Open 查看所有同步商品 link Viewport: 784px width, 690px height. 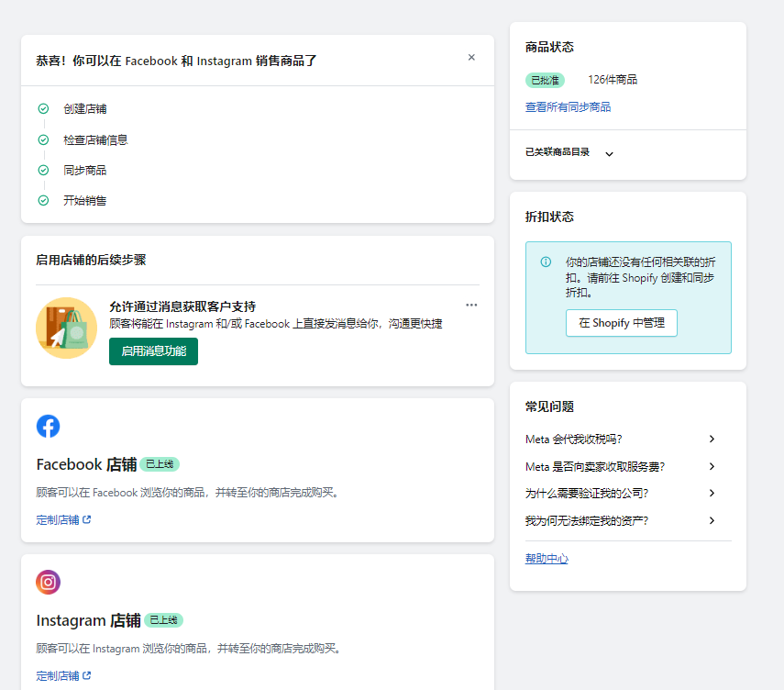point(568,107)
